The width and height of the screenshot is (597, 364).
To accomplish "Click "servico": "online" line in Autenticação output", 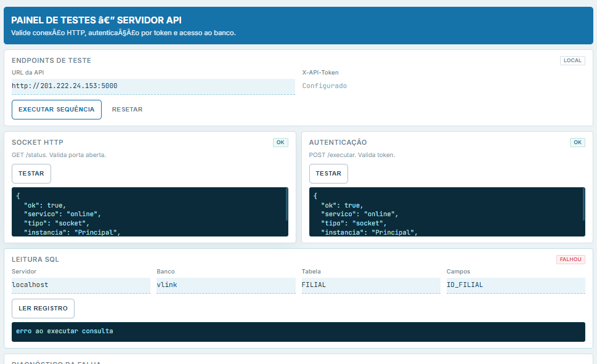I will click(x=359, y=214).
